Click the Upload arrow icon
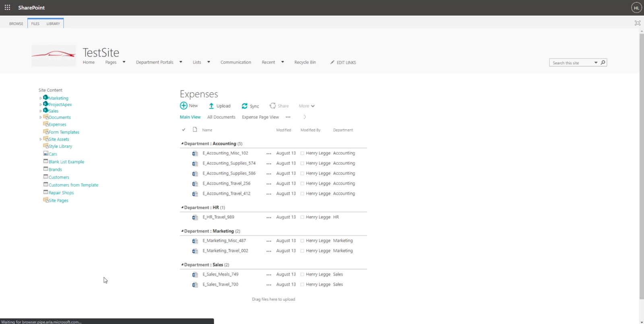 211,106
